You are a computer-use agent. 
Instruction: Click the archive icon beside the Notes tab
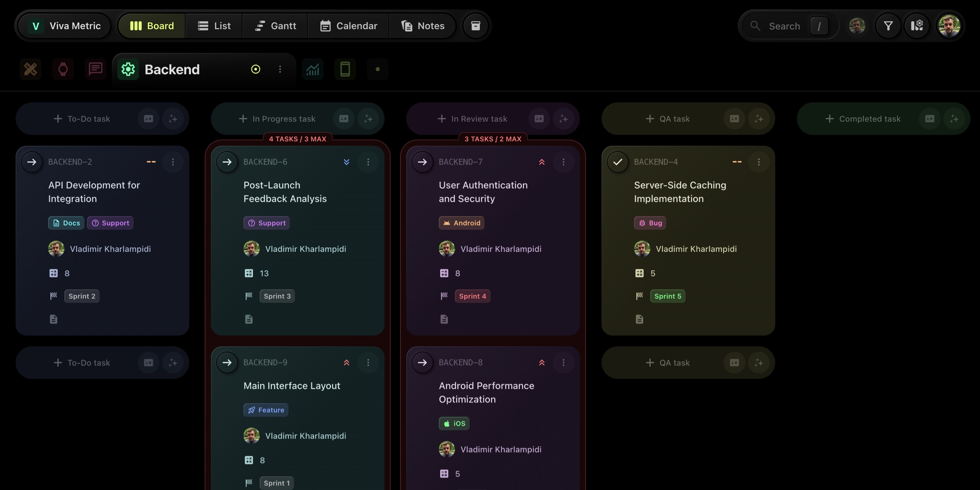475,25
